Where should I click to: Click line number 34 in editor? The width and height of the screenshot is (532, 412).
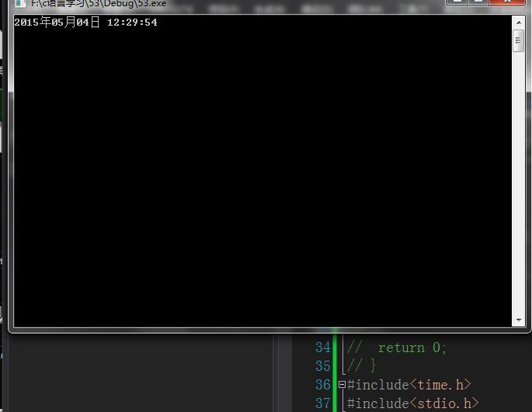click(x=322, y=347)
